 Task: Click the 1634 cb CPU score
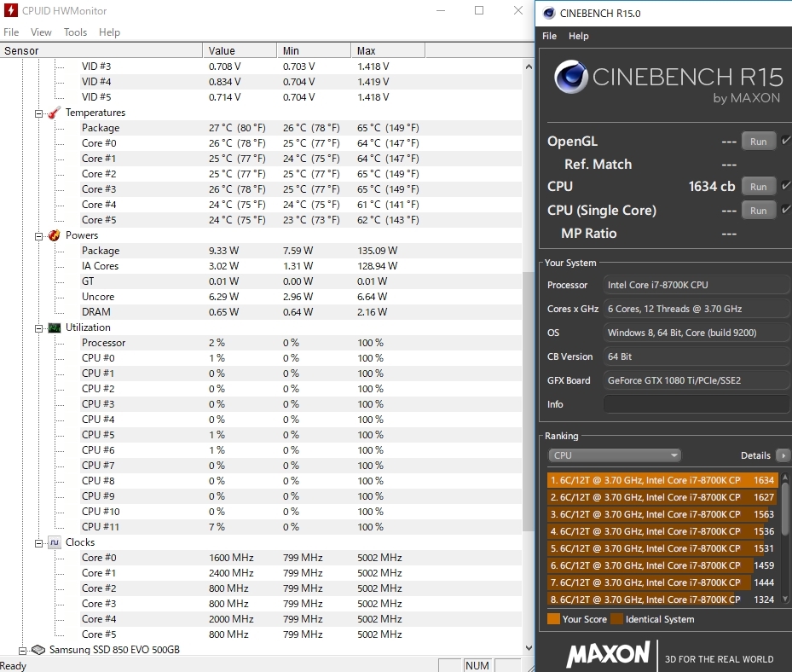[x=712, y=187]
